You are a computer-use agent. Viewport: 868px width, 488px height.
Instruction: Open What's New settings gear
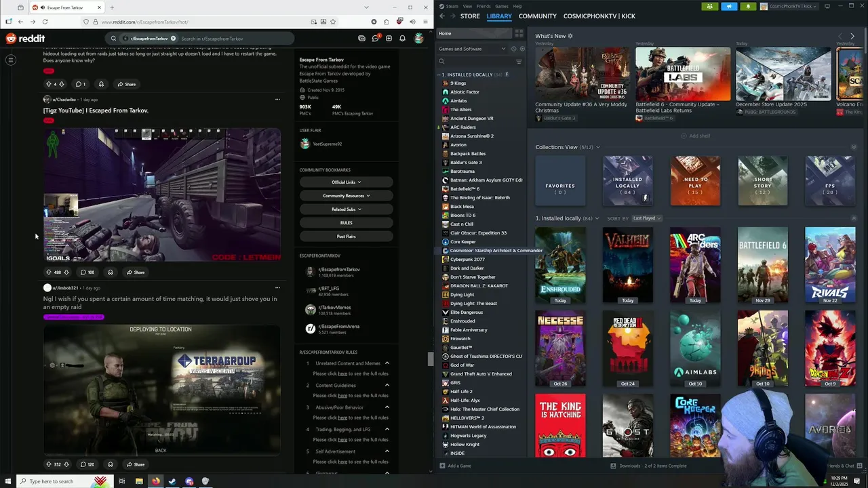pyautogui.click(x=570, y=36)
